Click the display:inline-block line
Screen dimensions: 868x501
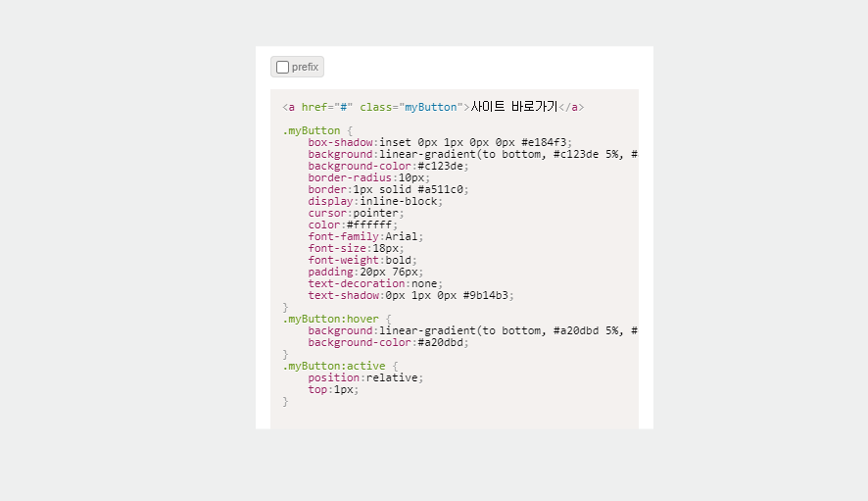(375, 201)
